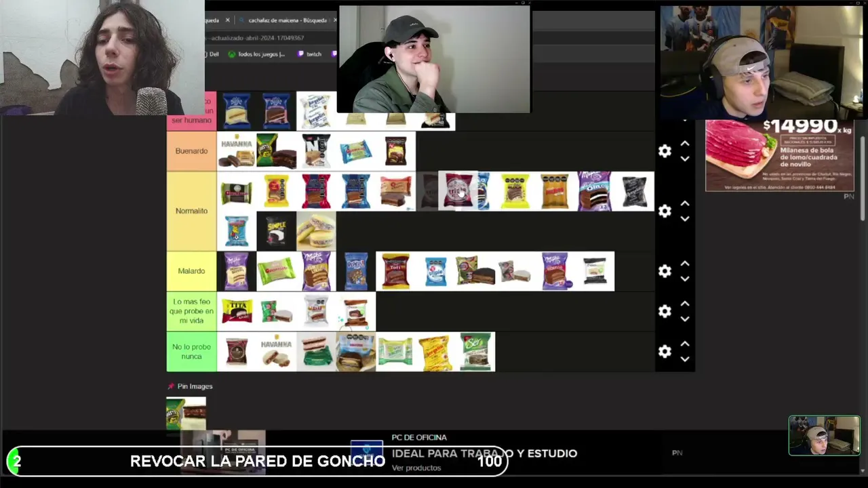Move the Malardo tier down
Image resolution: width=868 pixels, height=488 pixels.
685,279
